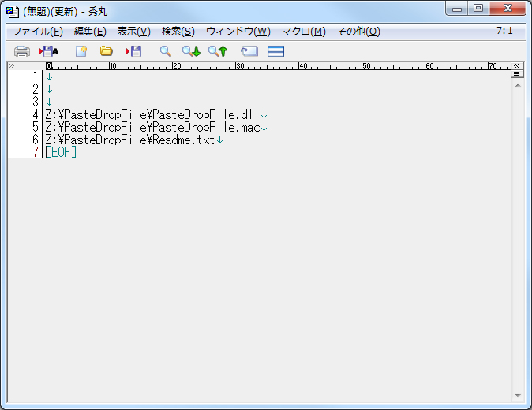Screen dimensions: 532x410
Task: Click line number 1 in the margin
Action: click(x=36, y=76)
